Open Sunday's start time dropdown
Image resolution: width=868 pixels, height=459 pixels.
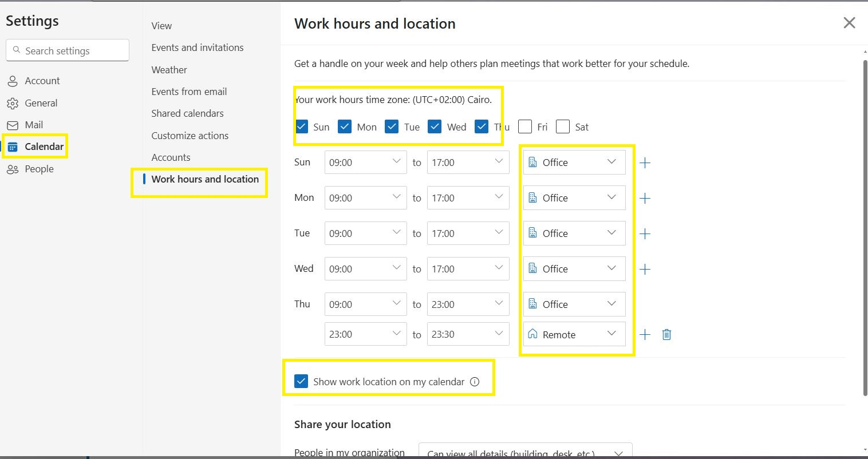tap(365, 163)
